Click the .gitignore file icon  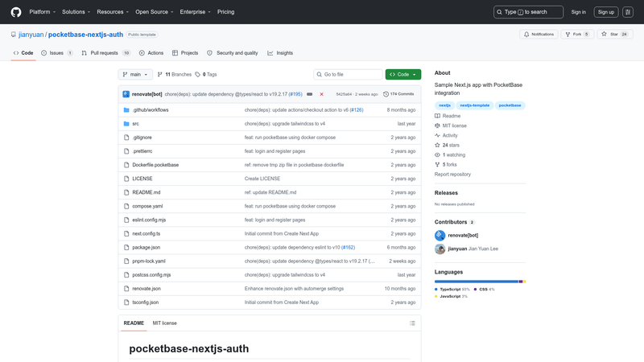[x=126, y=138]
